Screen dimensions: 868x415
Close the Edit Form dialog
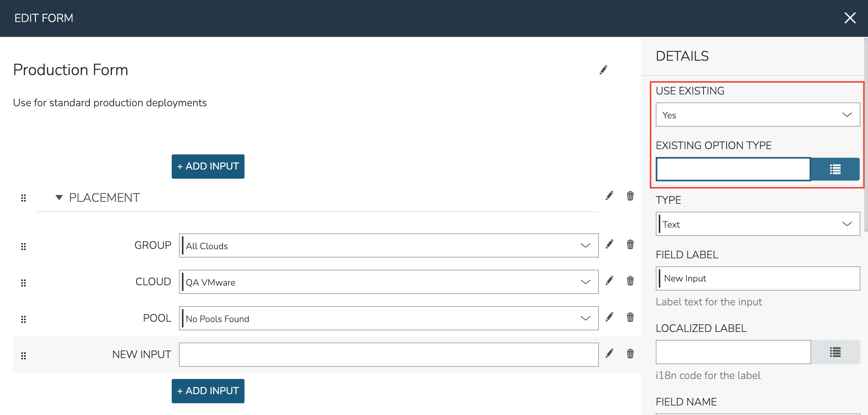point(850,18)
